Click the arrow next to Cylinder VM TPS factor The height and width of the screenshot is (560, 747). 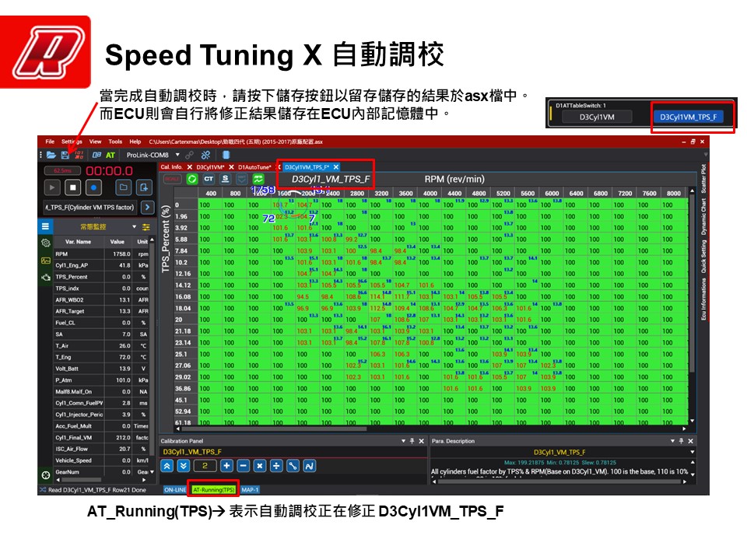148,207
